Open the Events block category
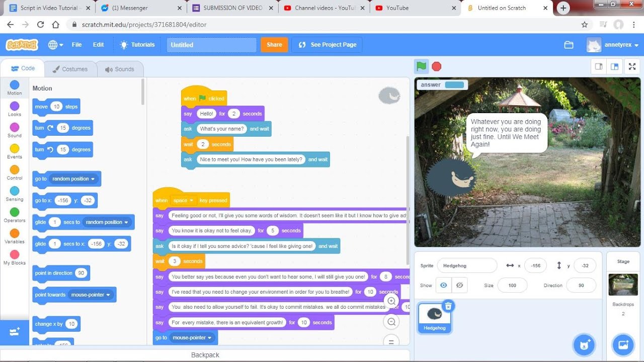 click(x=15, y=151)
